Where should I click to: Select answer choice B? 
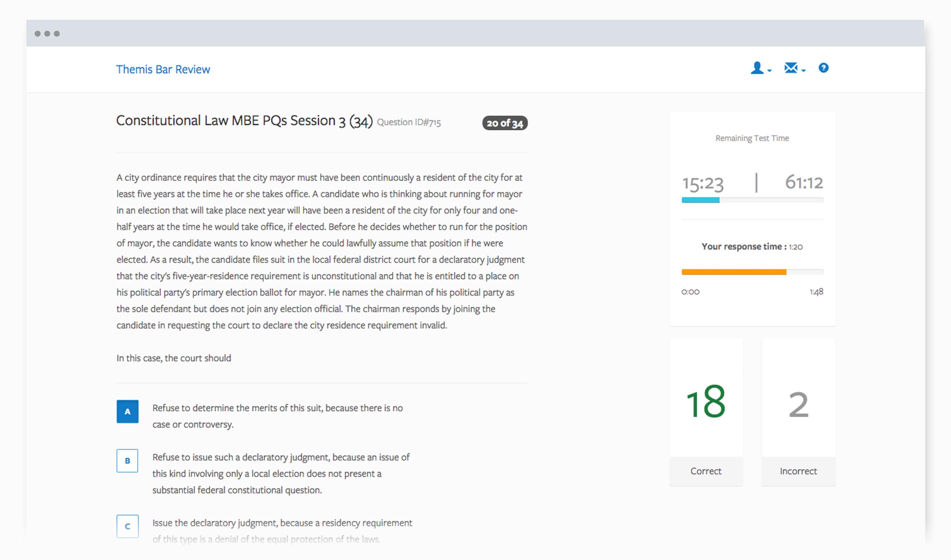(x=127, y=460)
